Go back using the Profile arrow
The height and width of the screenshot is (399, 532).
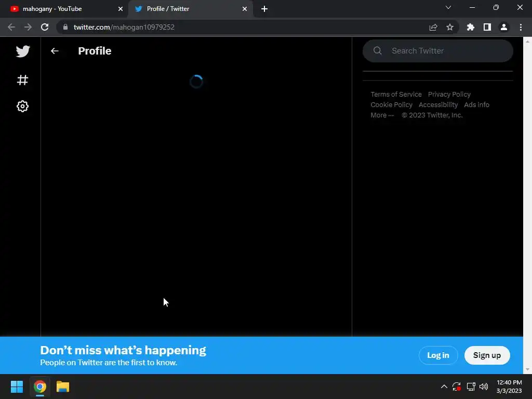click(55, 51)
